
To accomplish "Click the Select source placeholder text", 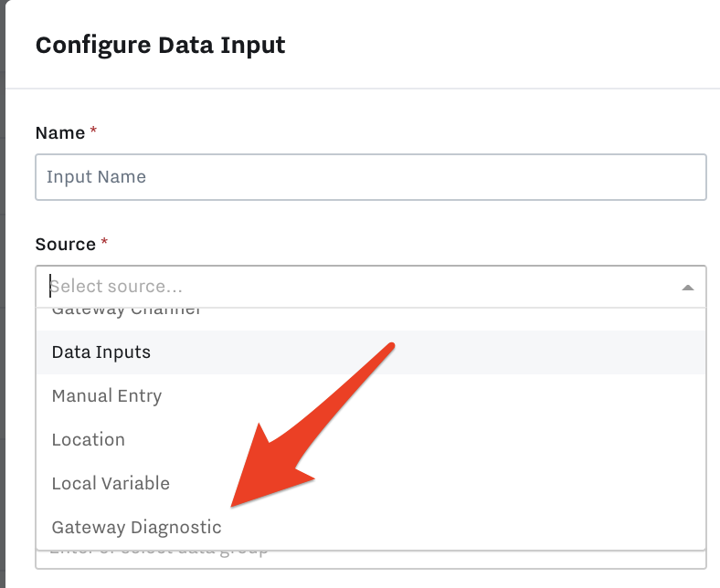I will 116,287.
